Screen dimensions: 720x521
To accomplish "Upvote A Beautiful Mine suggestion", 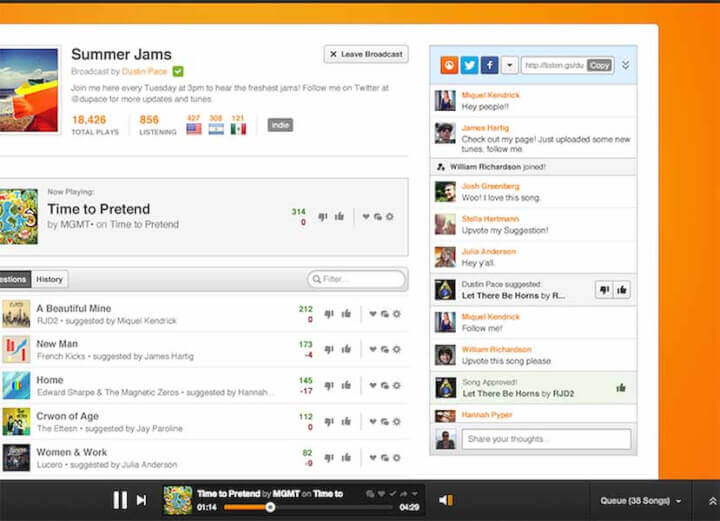I will (346, 314).
